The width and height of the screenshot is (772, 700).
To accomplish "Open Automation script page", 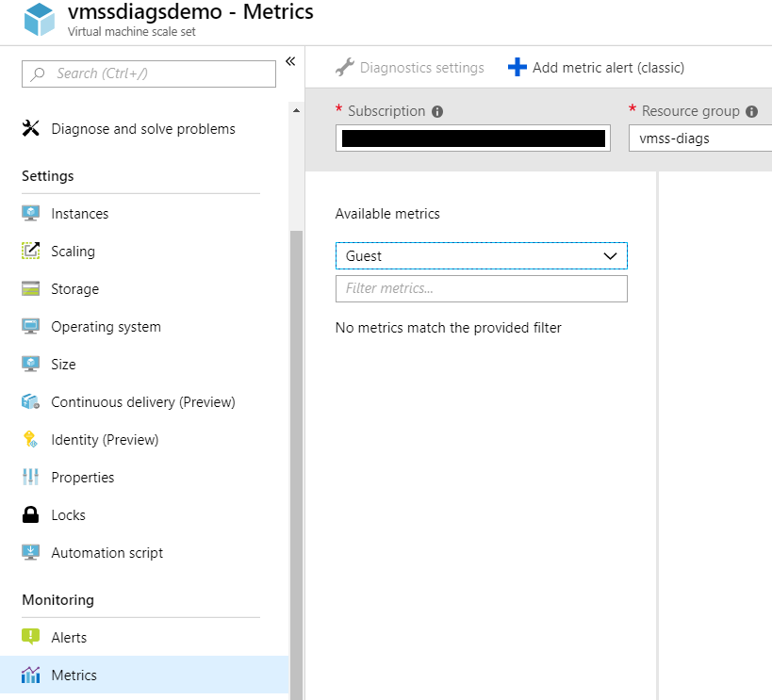I will [107, 553].
